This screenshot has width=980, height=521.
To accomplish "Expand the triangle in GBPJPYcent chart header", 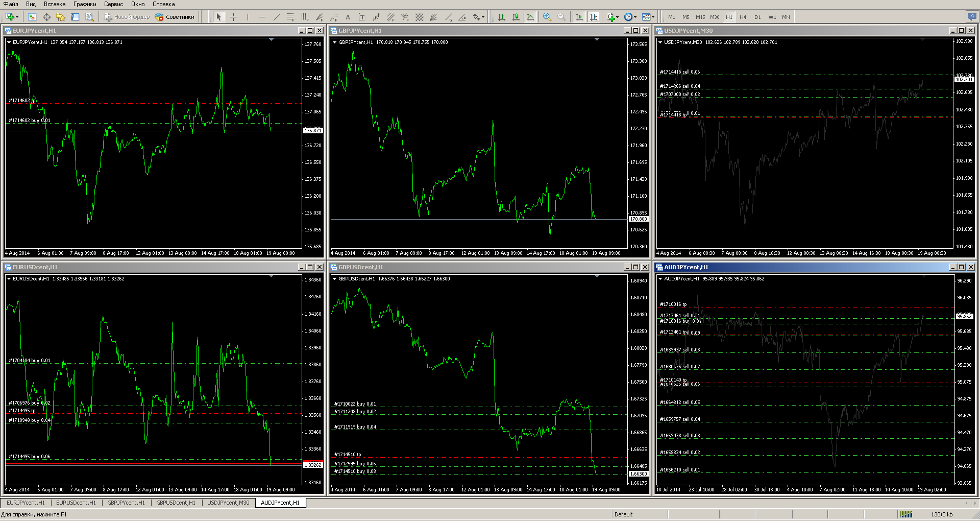I will coord(334,42).
